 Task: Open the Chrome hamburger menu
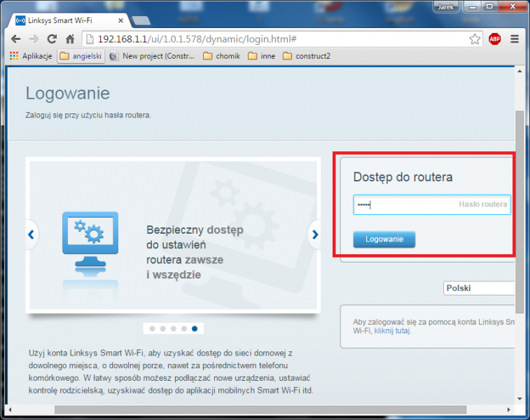click(x=515, y=39)
